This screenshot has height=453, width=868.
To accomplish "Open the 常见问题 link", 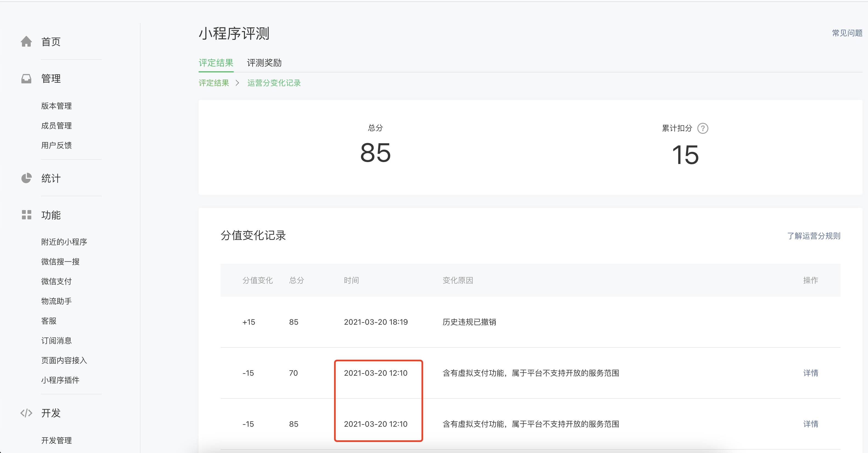I will click(x=847, y=33).
